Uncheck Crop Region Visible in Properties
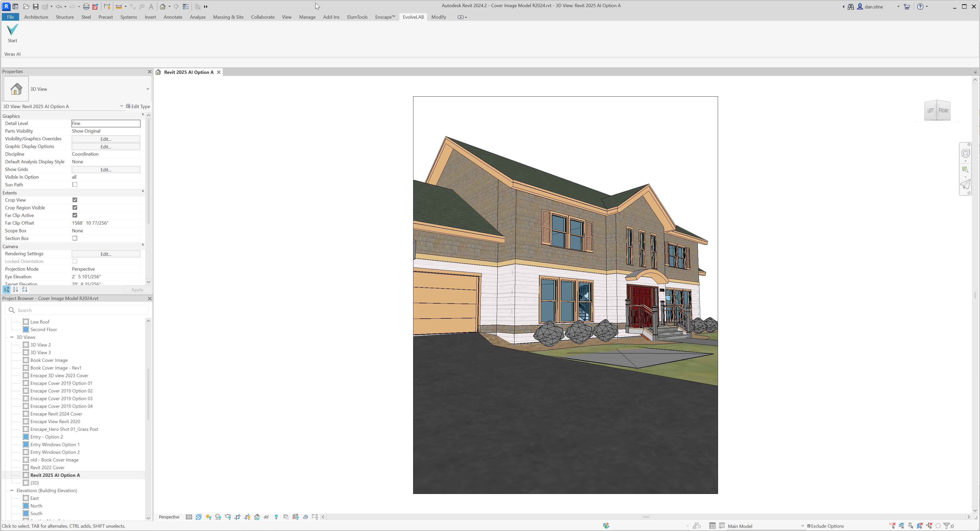980x531 pixels. [75, 207]
